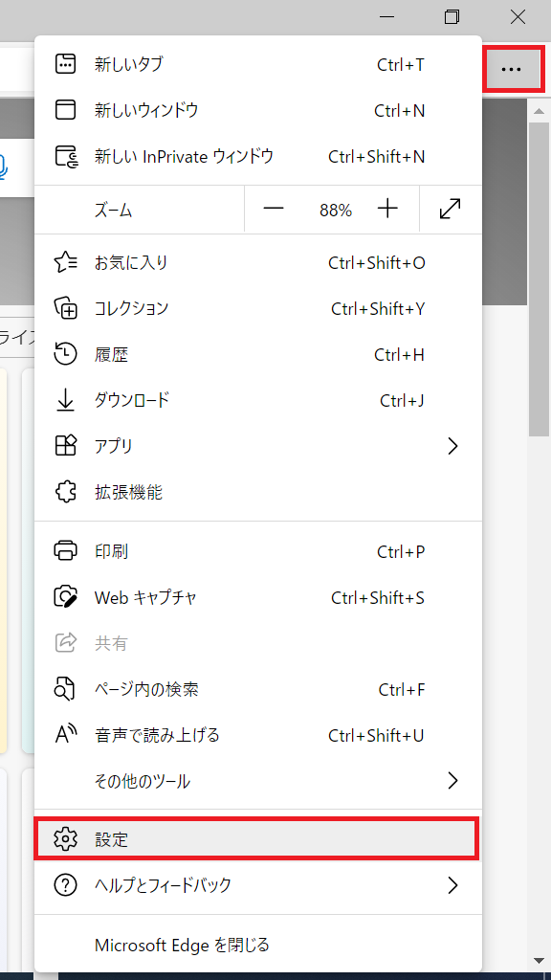Open 設定 menu entry
This screenshot has height=980, width=551.
258,838
